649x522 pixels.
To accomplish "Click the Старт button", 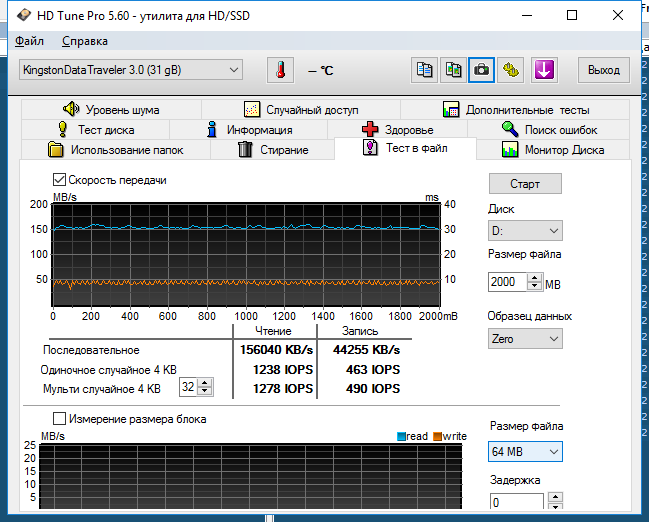I will click(x=525, y=183).
